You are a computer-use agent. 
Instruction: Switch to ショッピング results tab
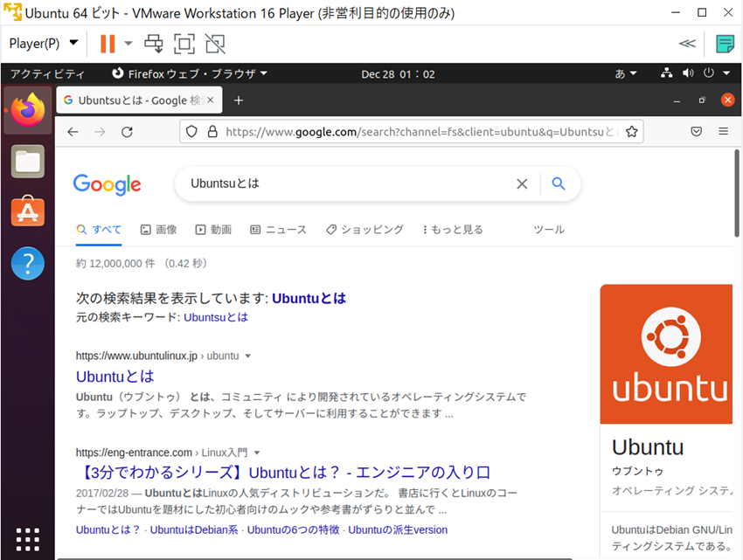click(365, 230)
